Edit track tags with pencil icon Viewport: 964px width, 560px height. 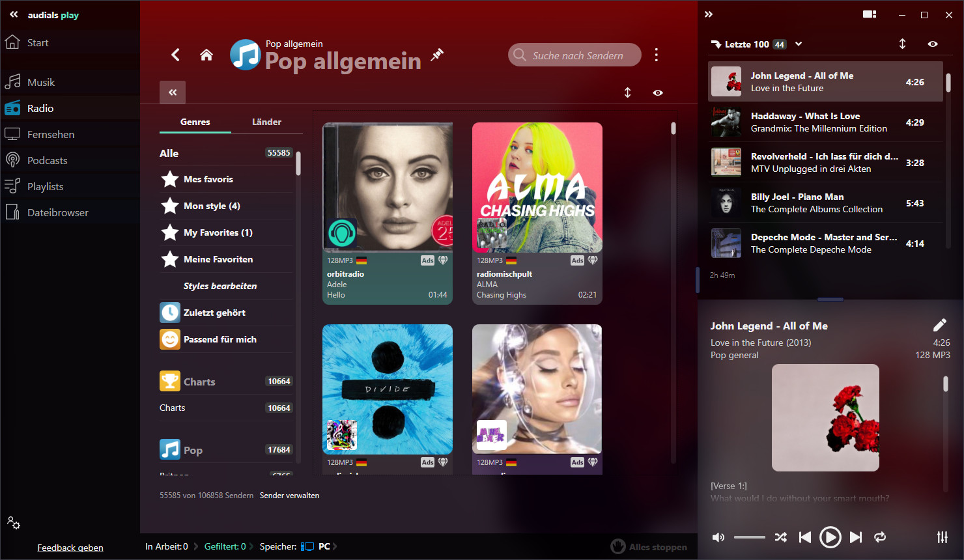click(939, 325)
